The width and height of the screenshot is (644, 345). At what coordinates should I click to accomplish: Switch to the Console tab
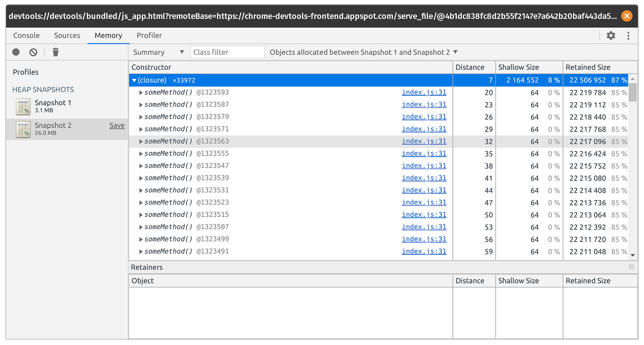[27, 35]
